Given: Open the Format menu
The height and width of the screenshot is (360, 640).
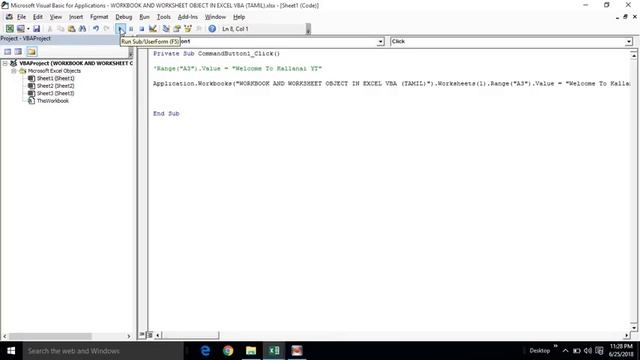Looking at the screenshot, I should point(99,17).
